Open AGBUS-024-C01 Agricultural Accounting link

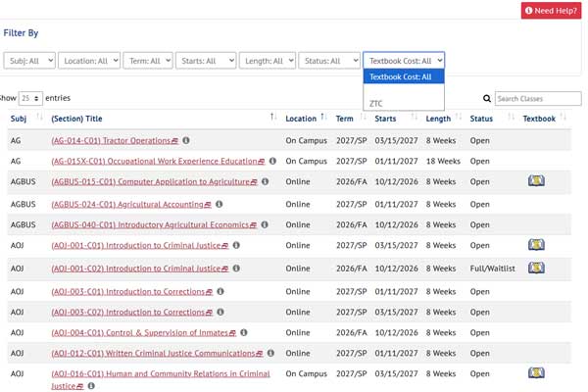[x=131, y=204]
